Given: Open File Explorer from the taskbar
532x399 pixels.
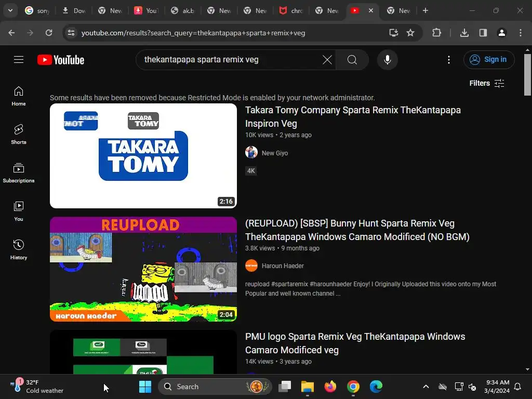Looking at the screenshot, I should pos(308,387).
